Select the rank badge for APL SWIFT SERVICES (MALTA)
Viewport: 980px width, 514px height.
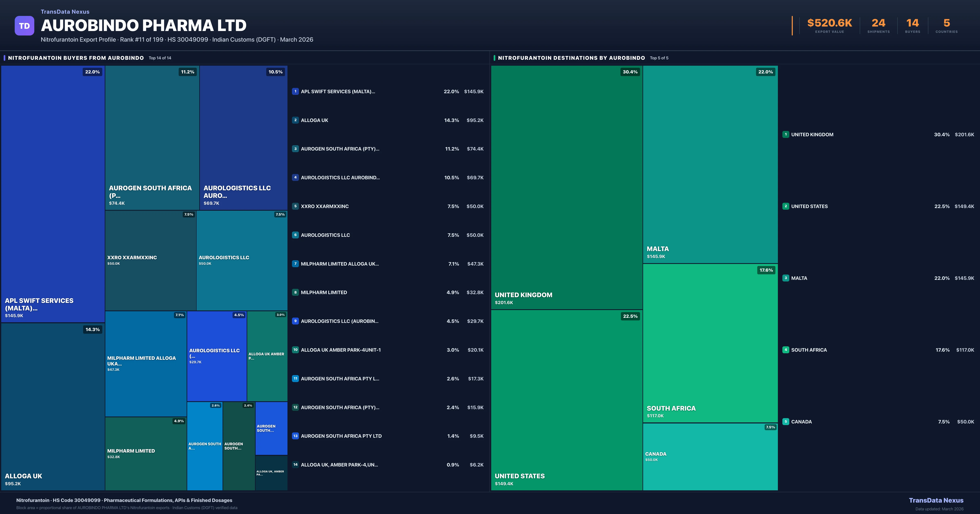(296, 92)
